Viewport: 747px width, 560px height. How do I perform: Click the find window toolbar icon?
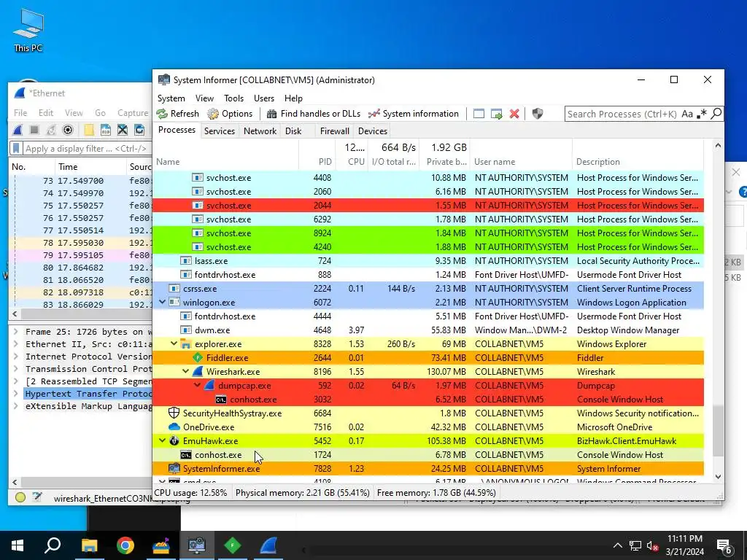tap(479, 114)
